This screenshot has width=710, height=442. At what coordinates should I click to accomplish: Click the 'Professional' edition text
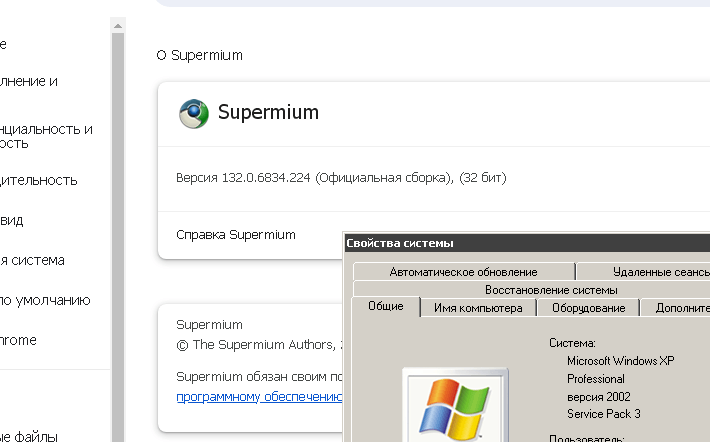coord(596,379)
